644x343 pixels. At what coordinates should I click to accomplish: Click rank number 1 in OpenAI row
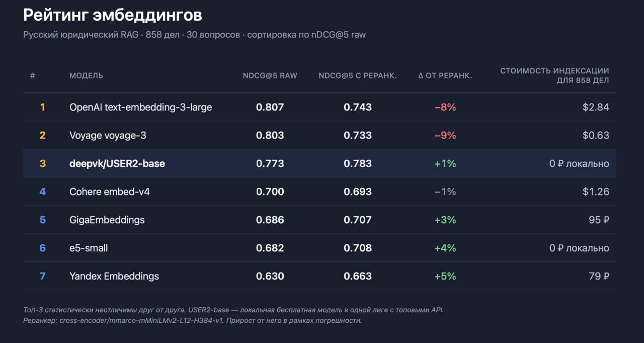(x=43, y=107)
